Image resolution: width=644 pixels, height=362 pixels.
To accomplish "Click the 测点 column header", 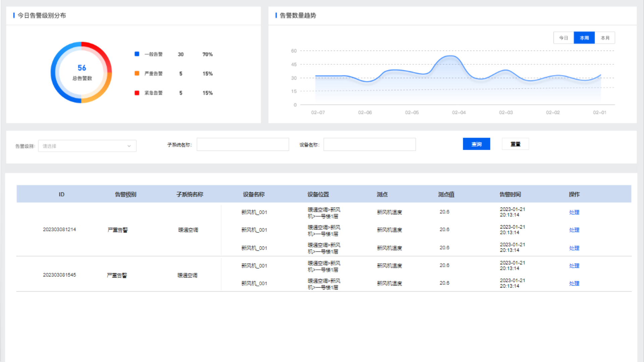I will [382, 194].
